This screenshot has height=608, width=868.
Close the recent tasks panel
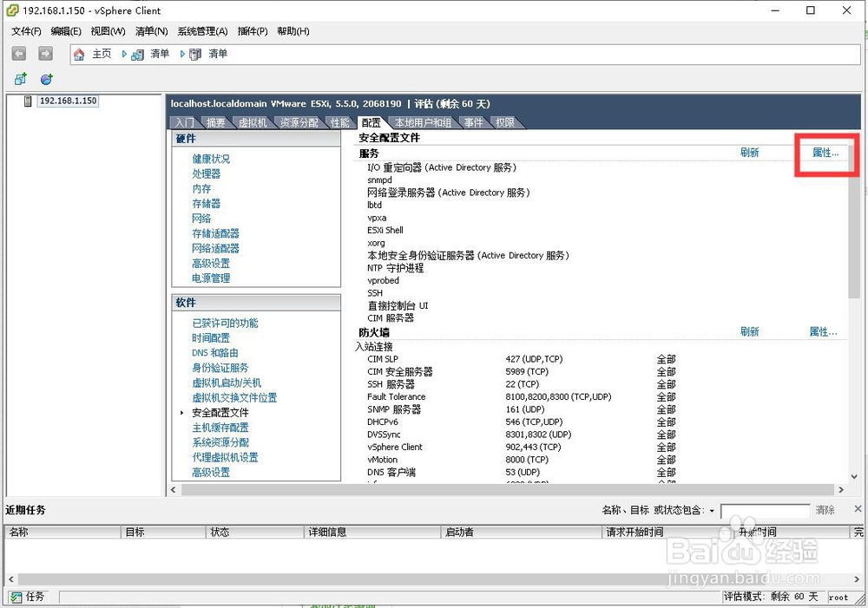tap(858, 509)
